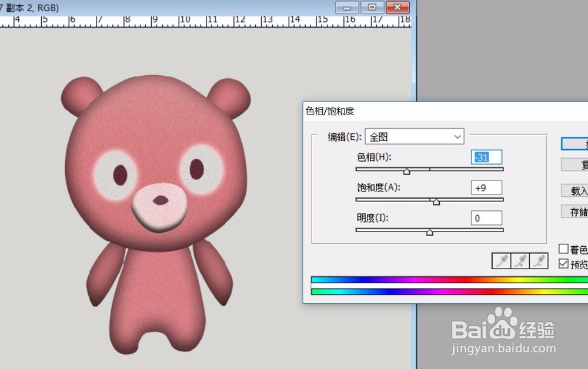
Task: Select the subtract-from-sample eyedropper tool
Action: point(538,260)
